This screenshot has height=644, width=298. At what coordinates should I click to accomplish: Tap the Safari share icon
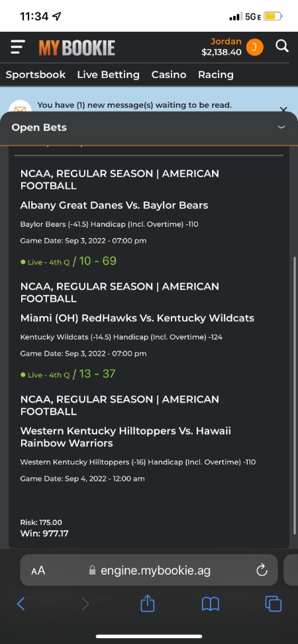pyautogui.click(x=148, y=604)
